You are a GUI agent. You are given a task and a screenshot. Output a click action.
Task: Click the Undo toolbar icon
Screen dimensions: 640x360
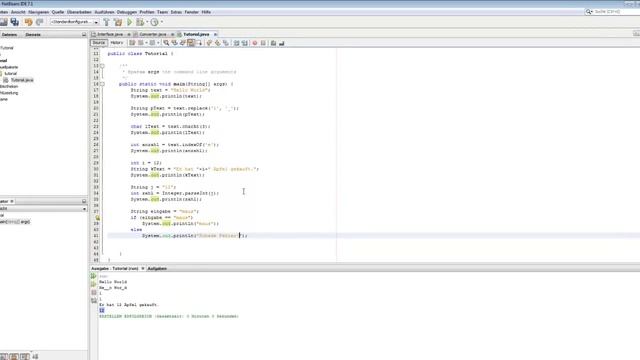(x=29, y=22)
